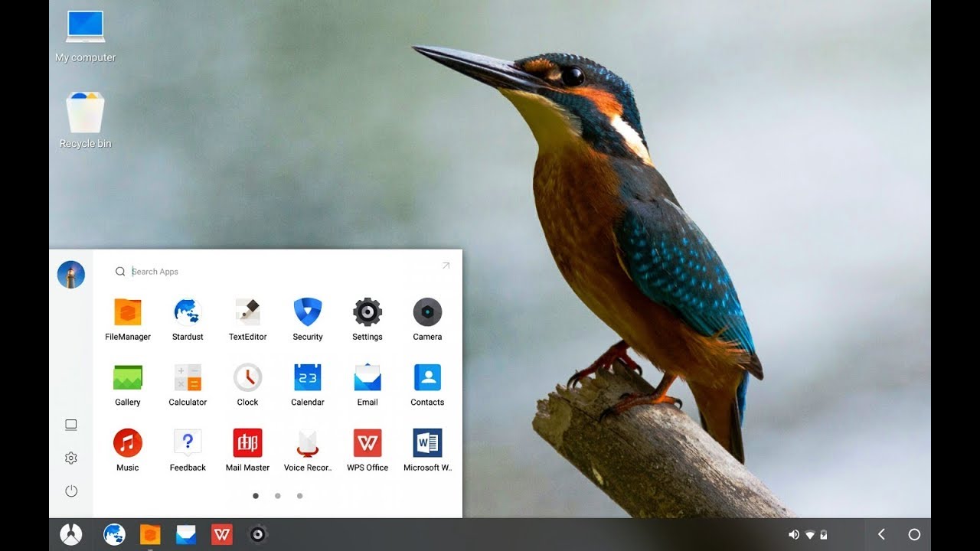Go to the third app page dot

tap(299, 496)
